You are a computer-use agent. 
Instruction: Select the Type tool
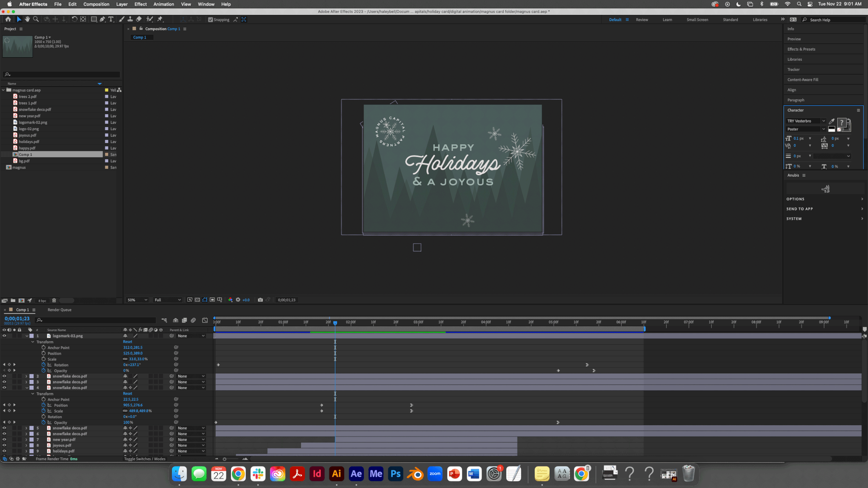pyautogui.click(x=111, y=19)
